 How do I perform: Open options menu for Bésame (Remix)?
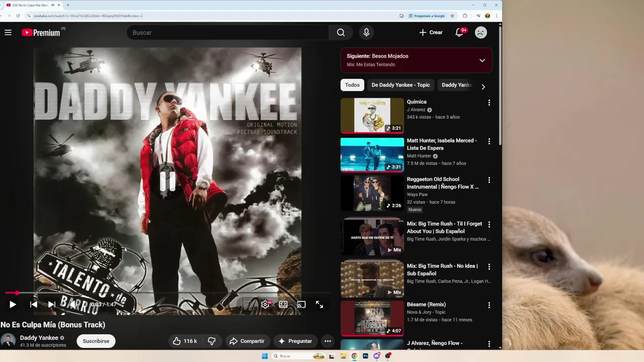(x=489, y=305)
